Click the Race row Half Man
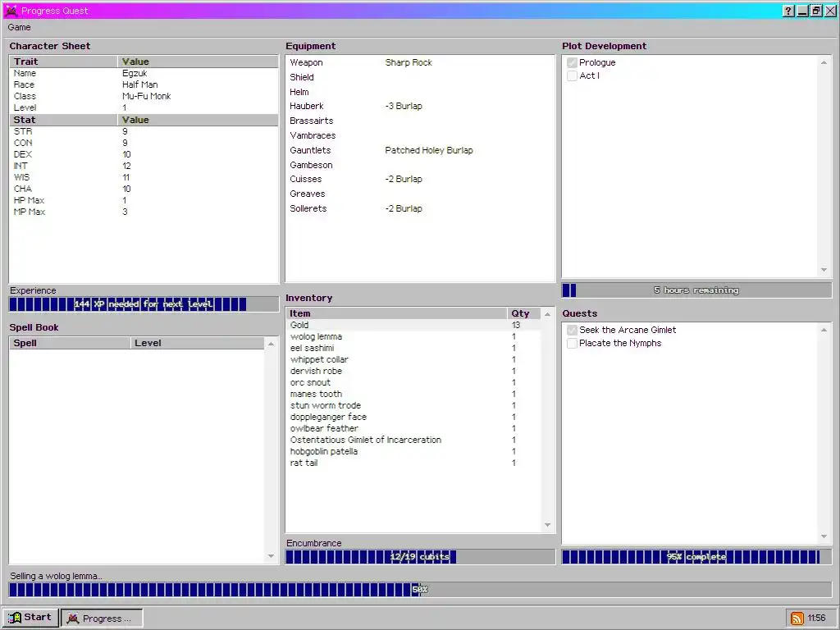The image size is (840, 630). click(144, 84)
